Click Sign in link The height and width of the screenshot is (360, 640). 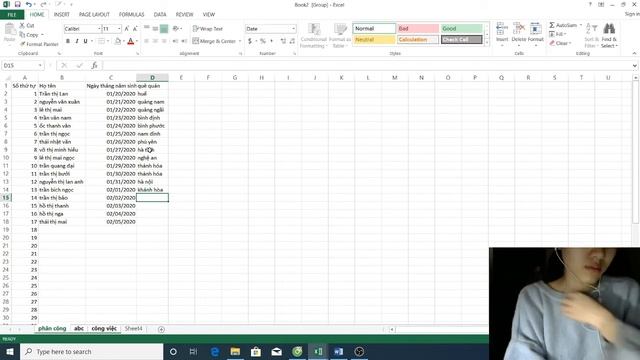point(632,14)
